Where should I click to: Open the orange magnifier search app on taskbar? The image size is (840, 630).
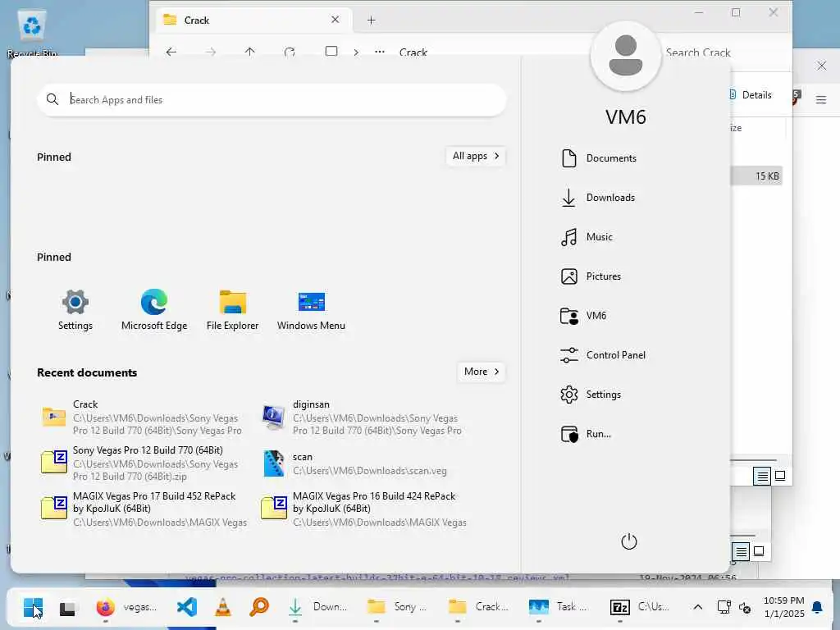(x=259, y=608)
